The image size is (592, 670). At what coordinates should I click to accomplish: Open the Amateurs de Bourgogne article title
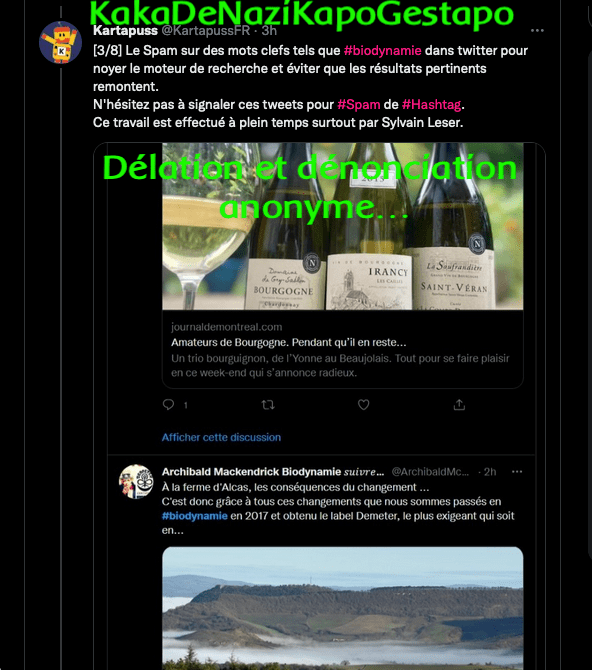pos(289,342)
